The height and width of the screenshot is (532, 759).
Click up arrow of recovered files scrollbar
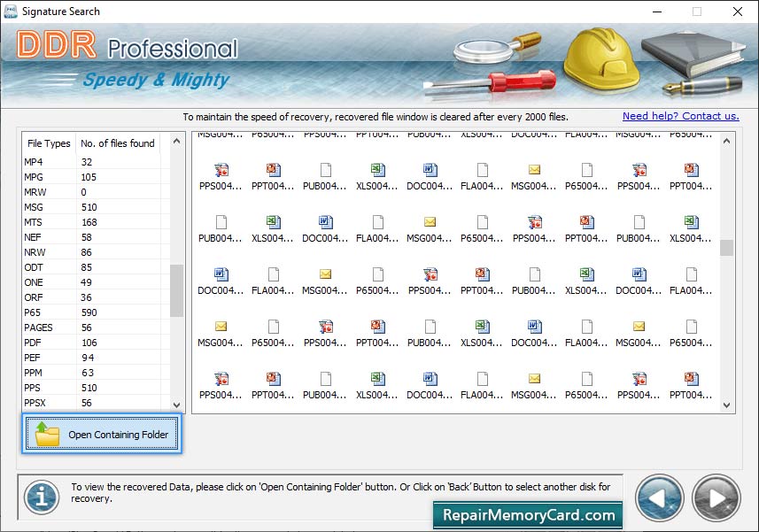pyautogui.click(x=726, y=142)
